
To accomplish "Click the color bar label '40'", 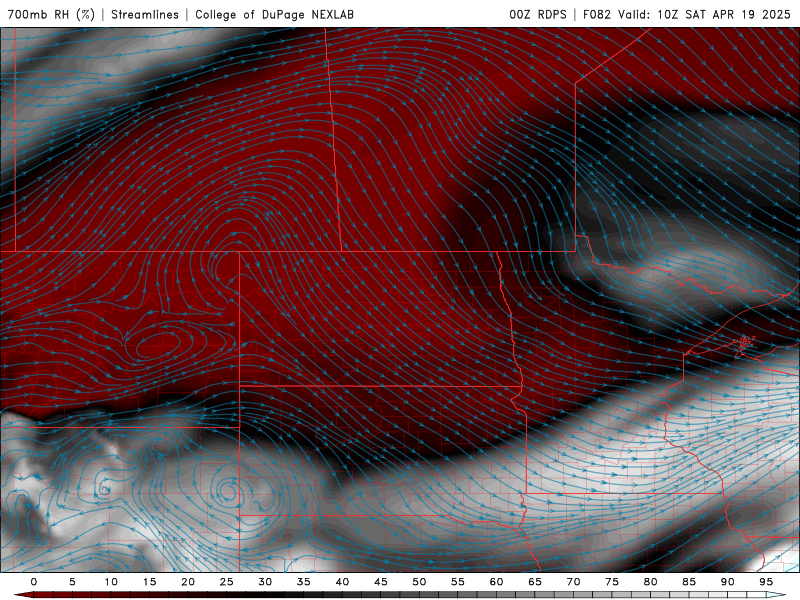I will click(x=342, y=582).
